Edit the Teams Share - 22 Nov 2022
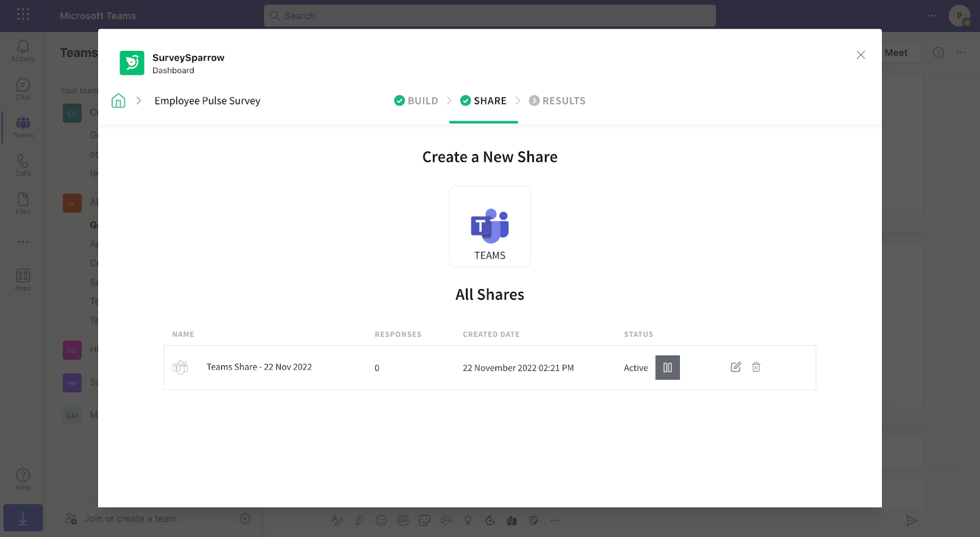Image resolution: width=980 pixels, height=537 pixels. 736,367
